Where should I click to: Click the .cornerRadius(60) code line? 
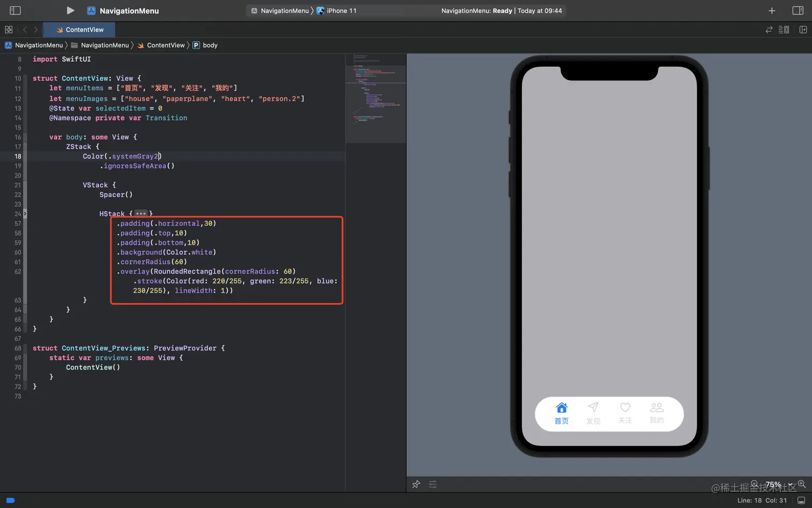[151, 262]
